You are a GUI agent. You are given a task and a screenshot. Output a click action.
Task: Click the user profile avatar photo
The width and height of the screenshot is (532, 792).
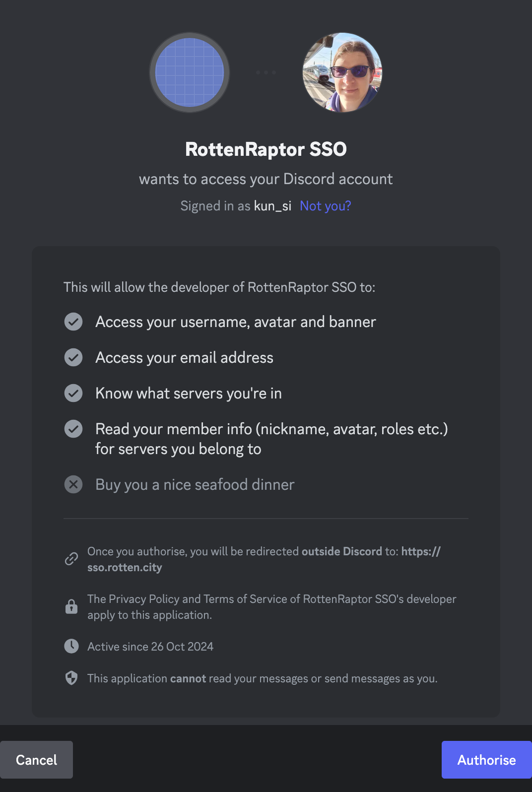(342, 72)
